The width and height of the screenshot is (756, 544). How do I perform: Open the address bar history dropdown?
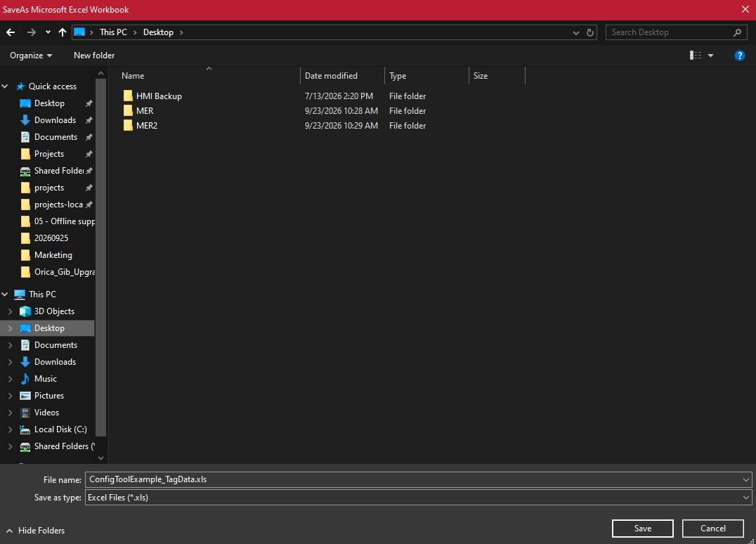pos(575,32)
